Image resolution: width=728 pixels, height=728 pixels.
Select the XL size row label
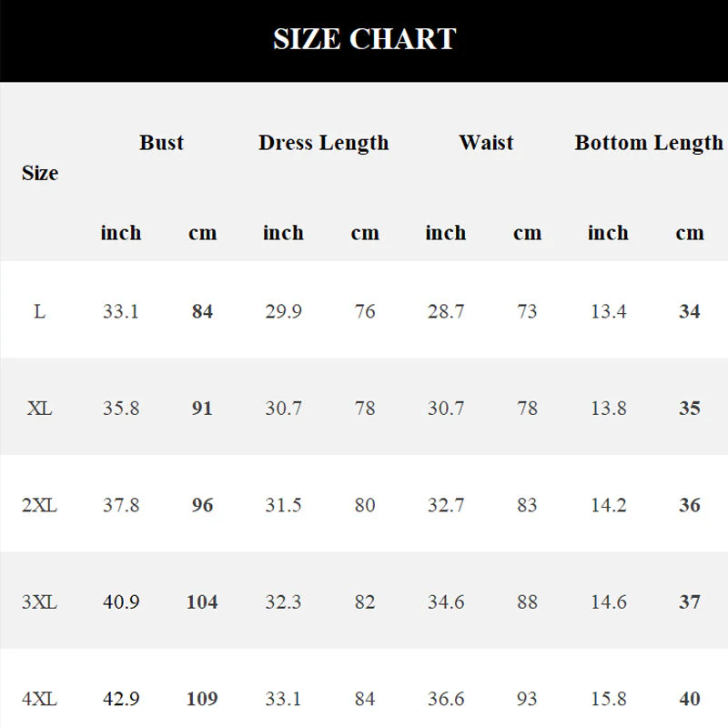tap(39, 408)
